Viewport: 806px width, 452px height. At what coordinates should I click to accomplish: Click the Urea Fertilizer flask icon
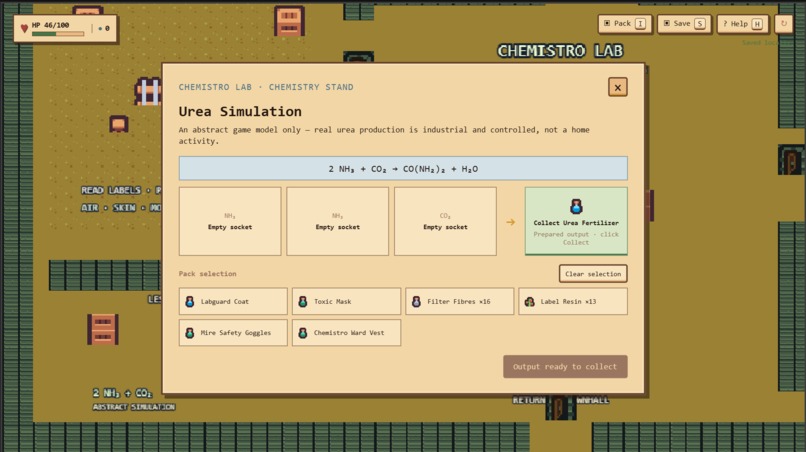point(576,206)
